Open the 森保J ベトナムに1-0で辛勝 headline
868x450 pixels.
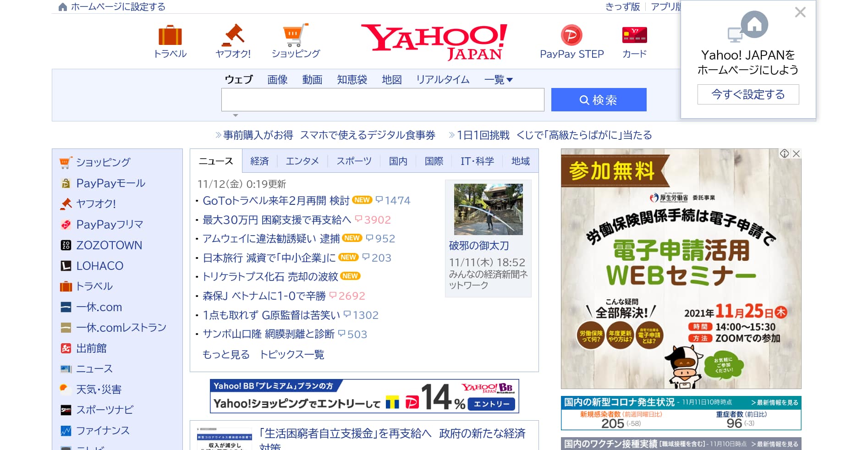(x=264, y=296)
